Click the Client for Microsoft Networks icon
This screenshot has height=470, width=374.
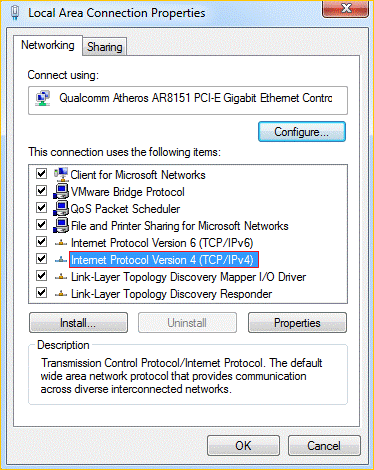click(61, 174)
